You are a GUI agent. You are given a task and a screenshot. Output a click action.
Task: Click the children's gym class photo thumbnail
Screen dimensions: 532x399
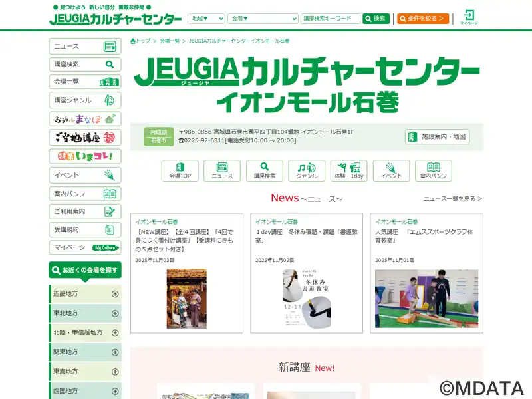click(426, 299)
